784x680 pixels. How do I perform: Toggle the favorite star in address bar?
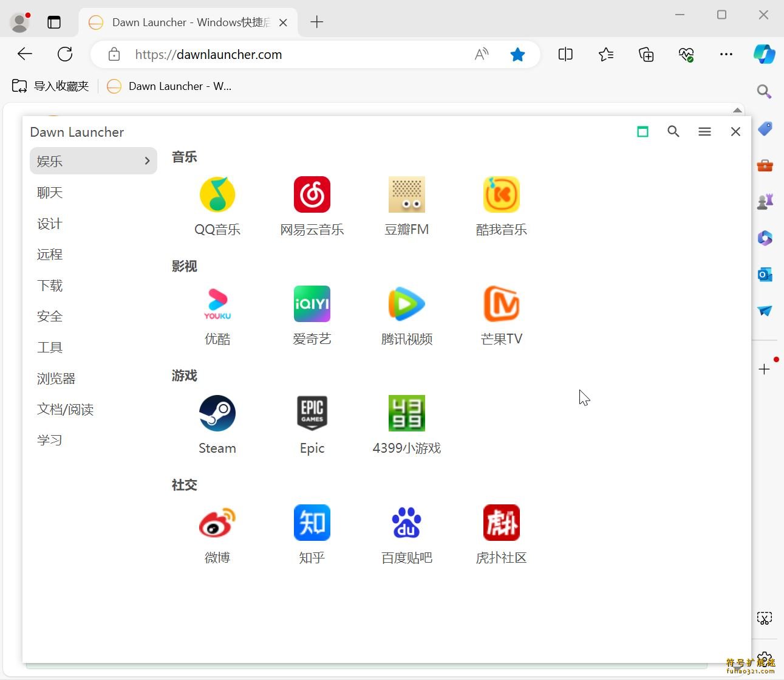(517, 55)
